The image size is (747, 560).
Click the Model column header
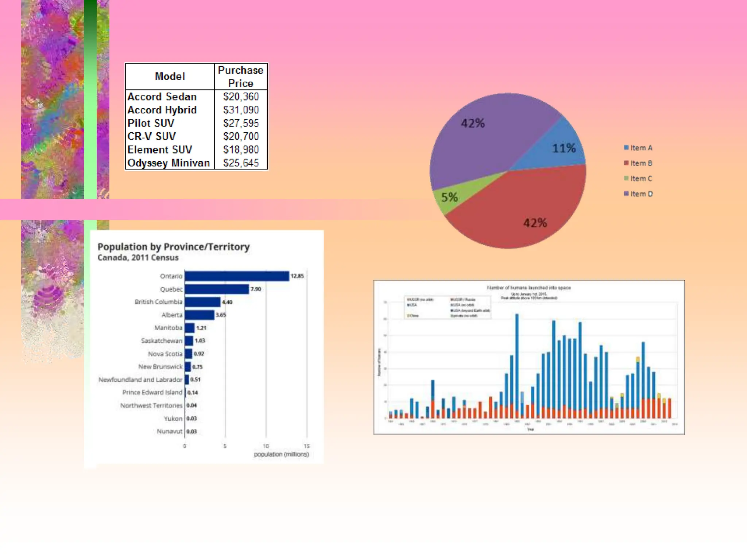[x=170, y=77]
